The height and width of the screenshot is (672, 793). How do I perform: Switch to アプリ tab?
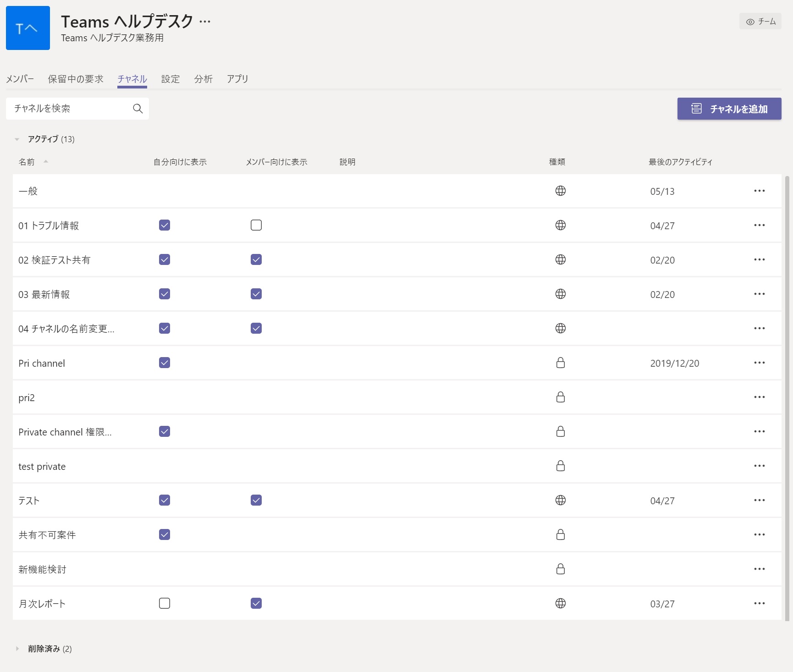pyautogui.click(x=237, y=79)
